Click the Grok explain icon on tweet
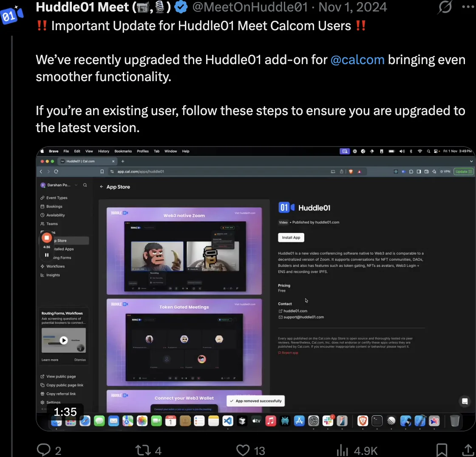The image size is (476, 457). [x=445, y=7]
